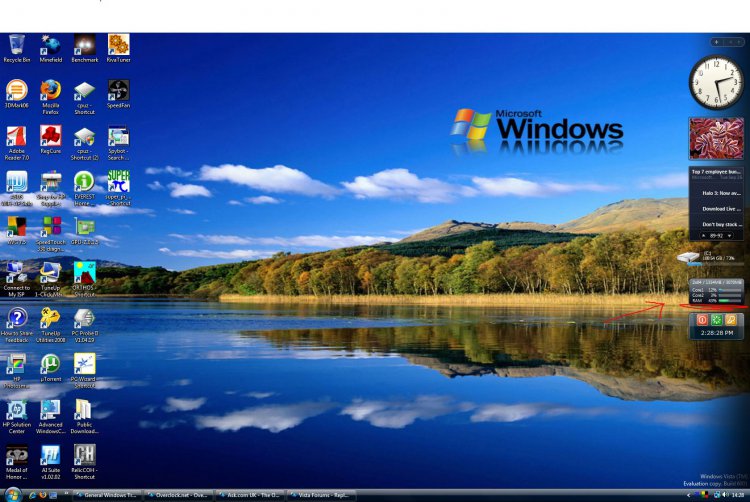Viewport: 750px width, 502px height.
Task: Open 'Don't buy stock' feed headline
Action: (721, 224)
